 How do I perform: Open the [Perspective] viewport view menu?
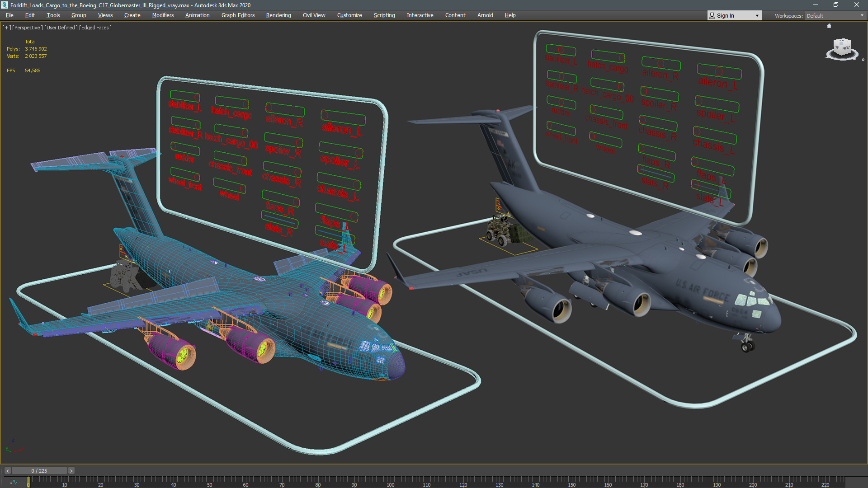[28, 28]
